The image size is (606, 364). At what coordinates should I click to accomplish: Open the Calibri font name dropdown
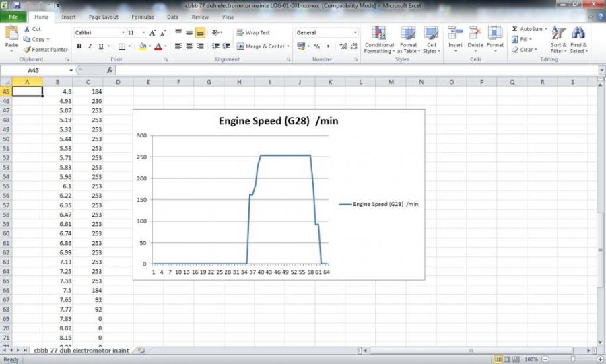[123, 32]
